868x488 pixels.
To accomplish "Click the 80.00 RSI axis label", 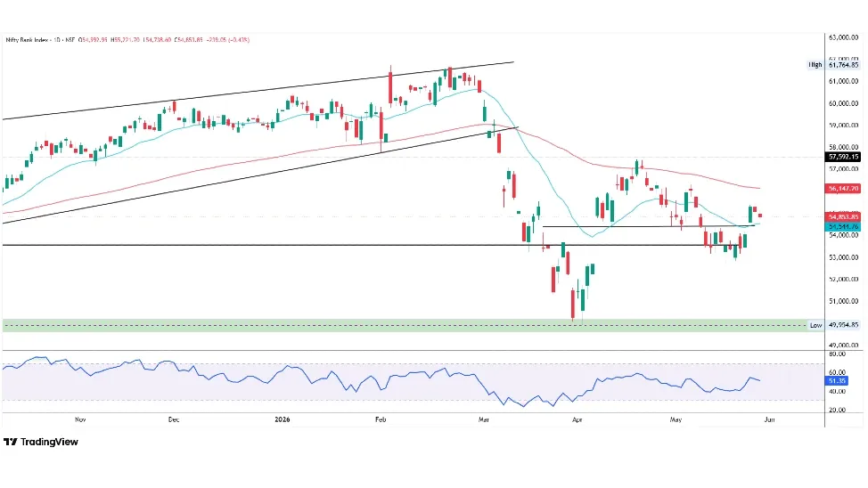I will (x=837, y=354).
